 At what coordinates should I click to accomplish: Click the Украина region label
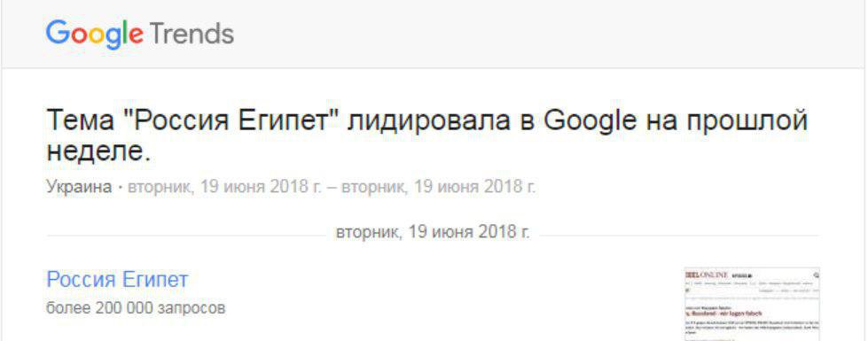pos(79,187)
